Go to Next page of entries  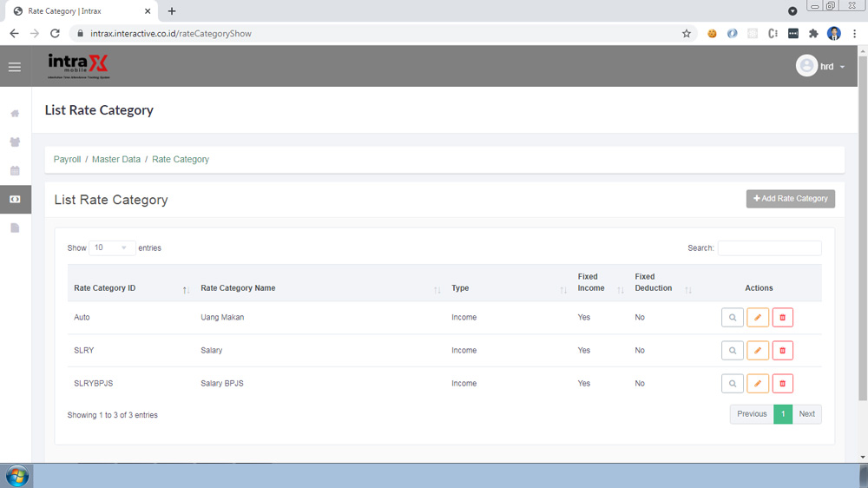point(806,414)
